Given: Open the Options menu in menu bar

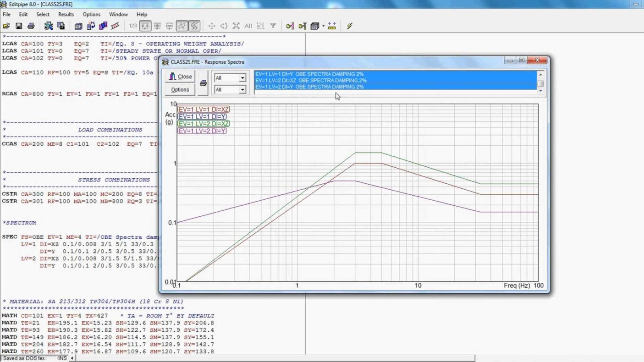Looking at the screenshot, I should (91, 14).
